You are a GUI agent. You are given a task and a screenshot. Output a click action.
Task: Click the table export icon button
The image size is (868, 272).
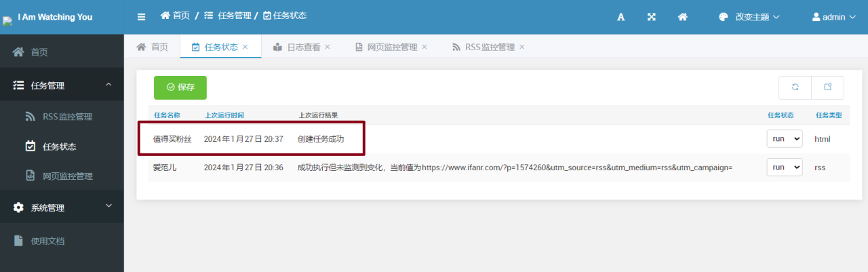(828, 88)
